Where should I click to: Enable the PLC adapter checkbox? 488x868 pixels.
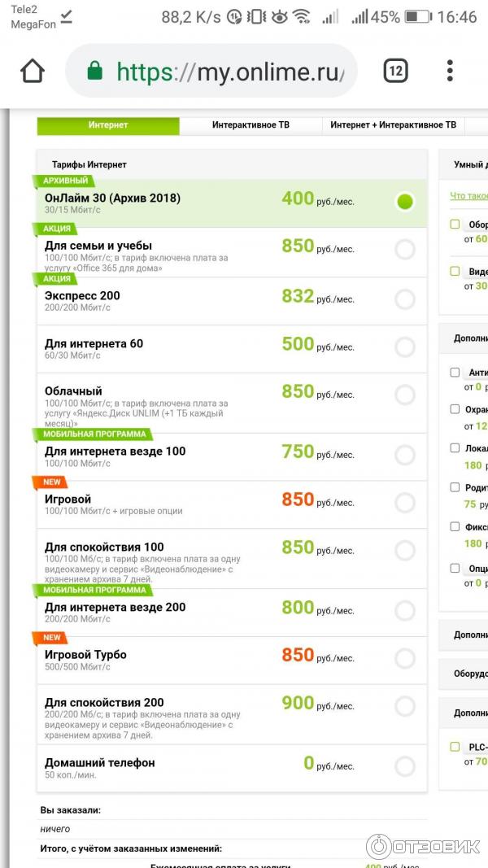pyautogui.click(x=455, y=746)
